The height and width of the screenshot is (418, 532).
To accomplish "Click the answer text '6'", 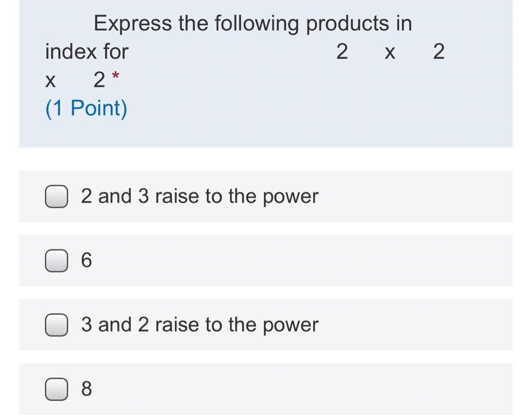I will [x=86, y=261].
